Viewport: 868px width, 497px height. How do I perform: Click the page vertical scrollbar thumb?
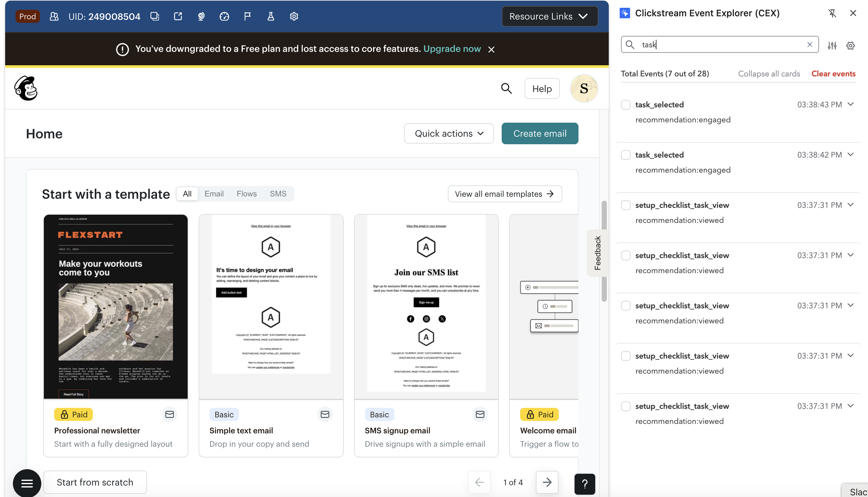(x=604, y=251)
